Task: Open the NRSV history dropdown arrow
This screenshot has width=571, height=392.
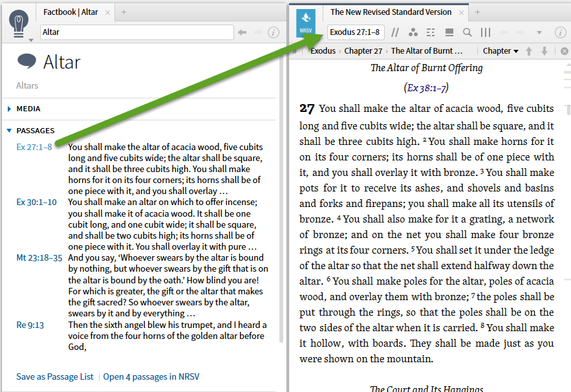Action: (539, 33)
